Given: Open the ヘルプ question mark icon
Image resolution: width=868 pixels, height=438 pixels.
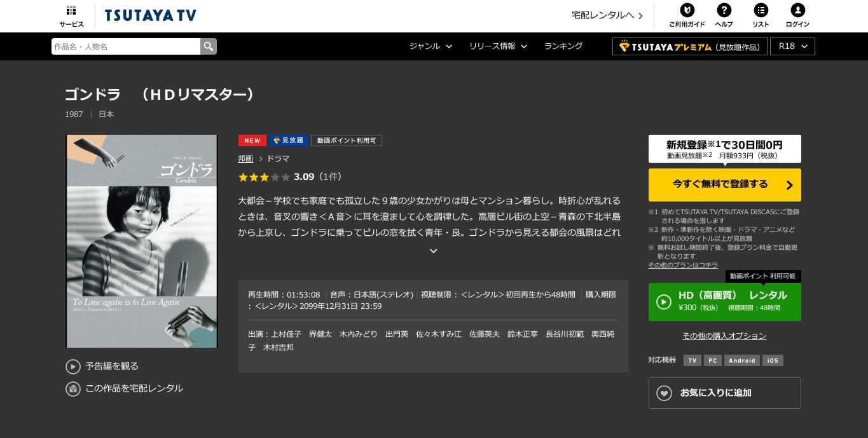Looking at the screenshot, I should (724, 10).
